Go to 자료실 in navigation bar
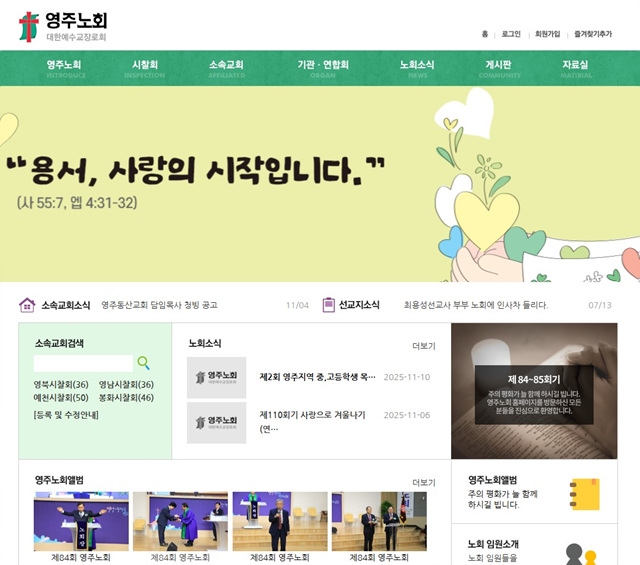 point(575,66)
